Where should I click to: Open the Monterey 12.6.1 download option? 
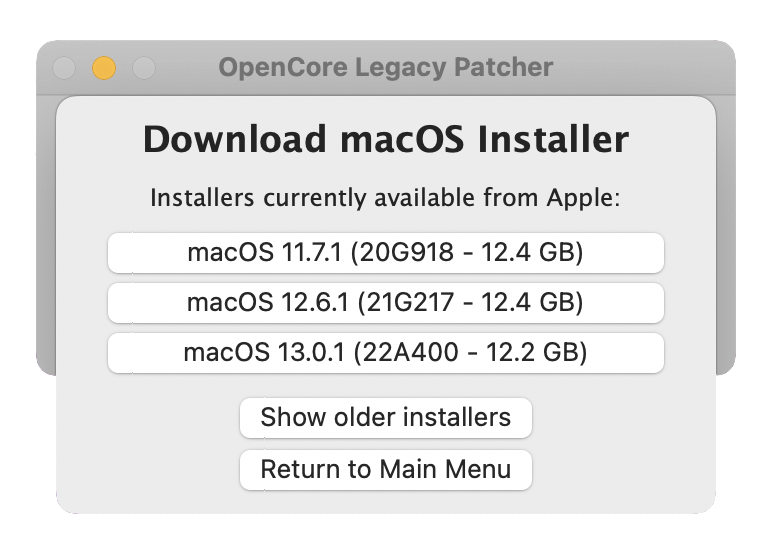click(x=385, y=303)
